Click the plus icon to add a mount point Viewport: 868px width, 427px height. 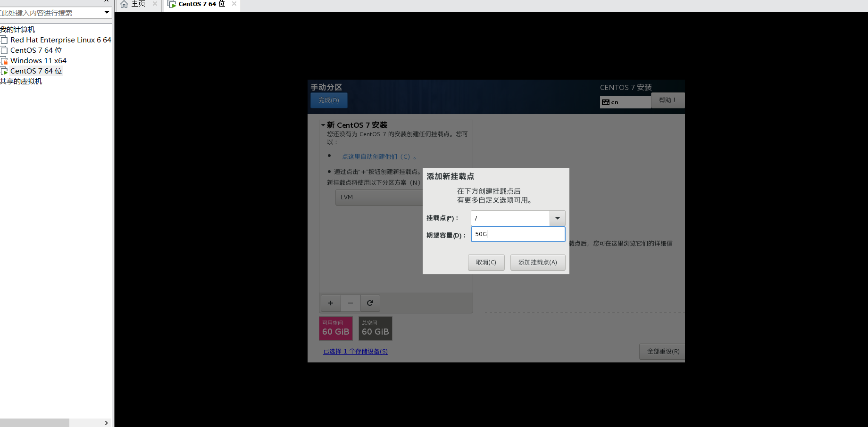point(331,303)
